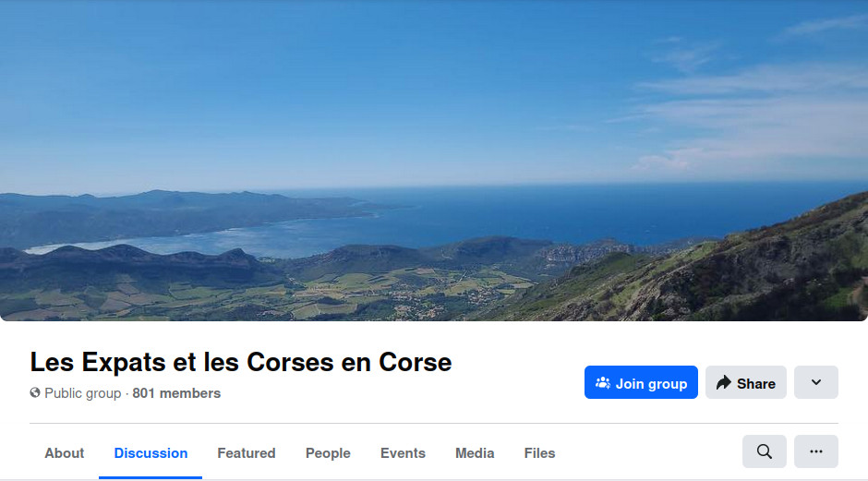Click the Public group label
The width and height of the screenshot is (868, 481).
(82, 393)
